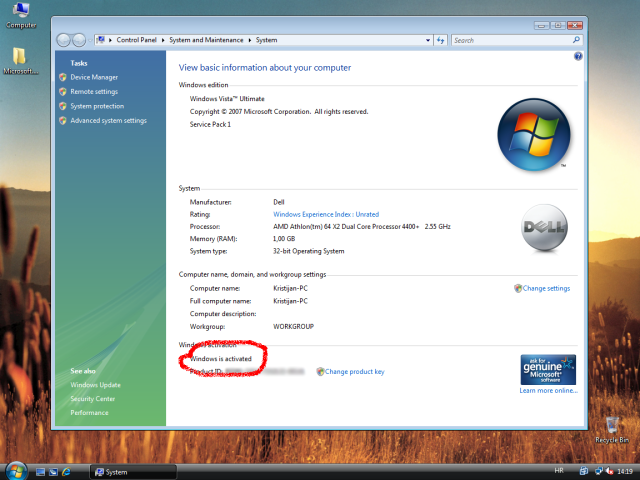The height and width of the screenshot is (480, 640).
Task: Open the Device Manager task link
Action: 94,77
